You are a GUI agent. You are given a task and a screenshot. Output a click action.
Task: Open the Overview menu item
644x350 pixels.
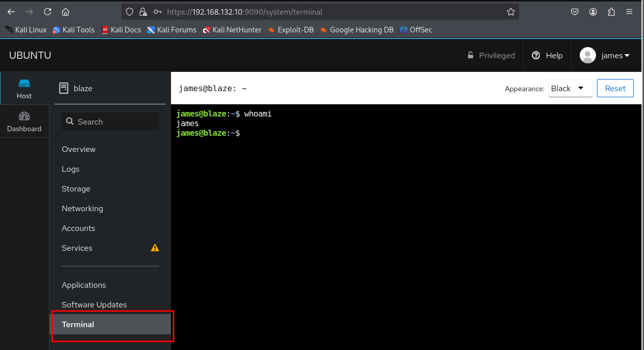[x=78, y=149]
